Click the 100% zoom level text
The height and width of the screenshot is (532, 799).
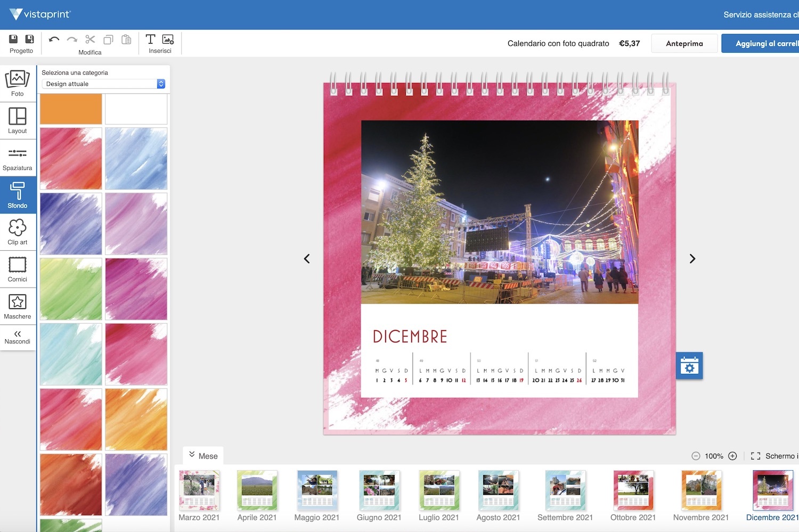click(714, 456)
